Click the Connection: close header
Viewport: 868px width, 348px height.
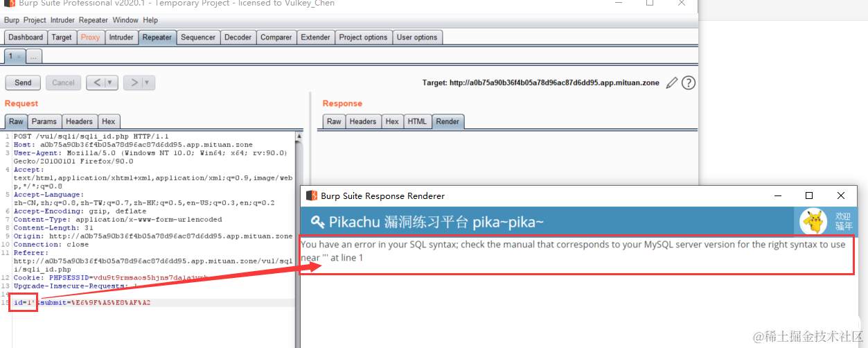coord(51,245)
